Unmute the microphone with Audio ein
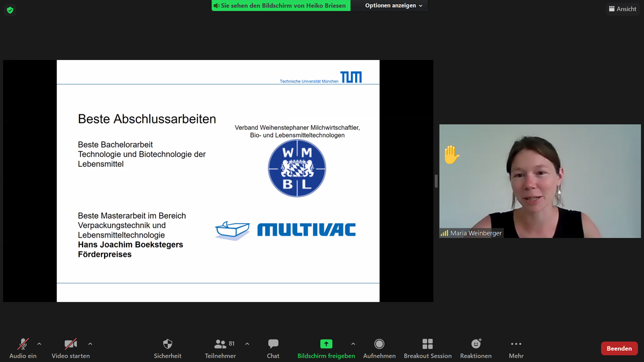The width and height of the screenshot is (644, 362). click(23, 348)
